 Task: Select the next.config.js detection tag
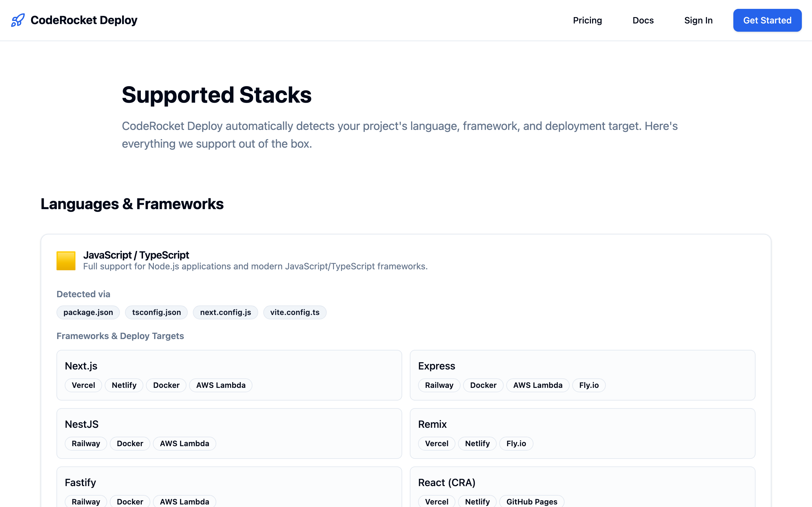tap(225, 312)
